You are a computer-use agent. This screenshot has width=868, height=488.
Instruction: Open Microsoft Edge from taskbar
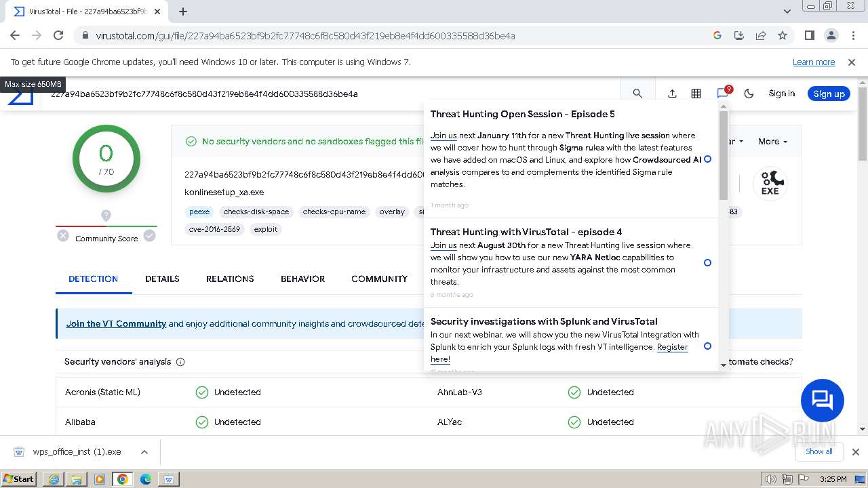146,479
